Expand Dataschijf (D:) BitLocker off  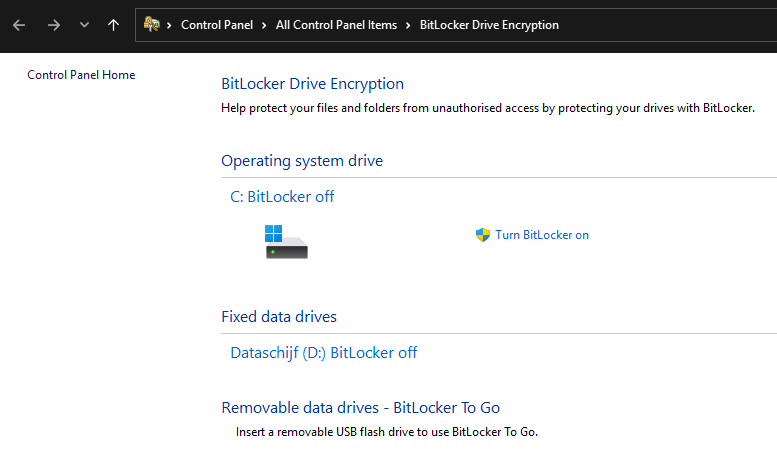[324, 353]
